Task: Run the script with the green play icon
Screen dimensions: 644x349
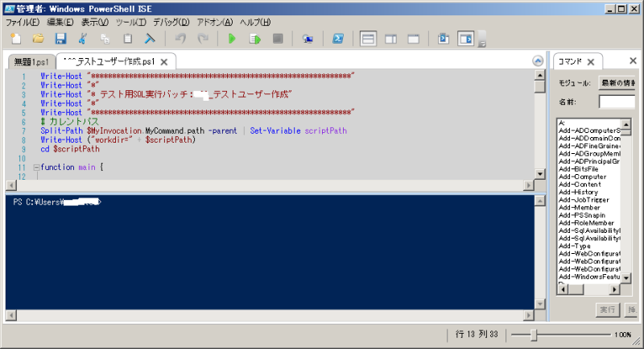Action: click(232, 39)
